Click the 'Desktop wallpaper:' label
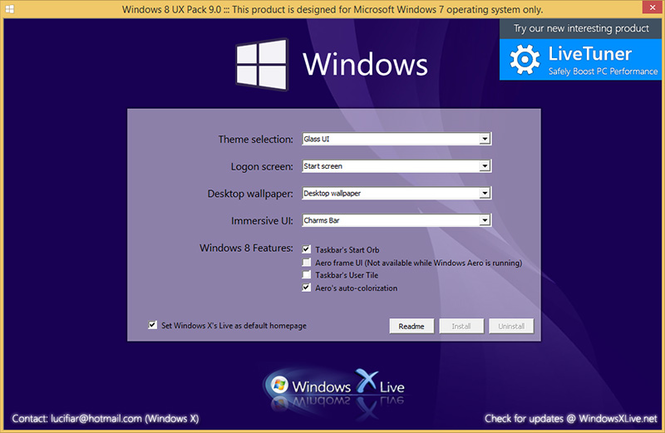 click(250, 194)
